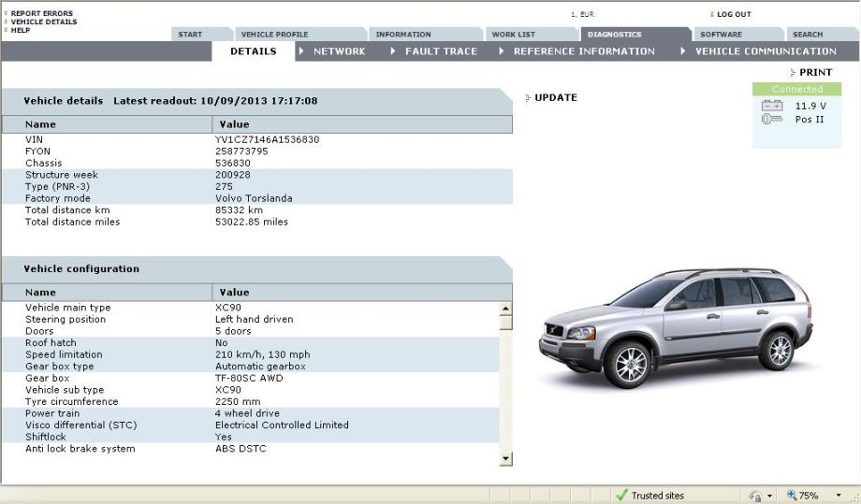
Task: Open the NETWORK sub-tab
Action: (x=339, y=51)
